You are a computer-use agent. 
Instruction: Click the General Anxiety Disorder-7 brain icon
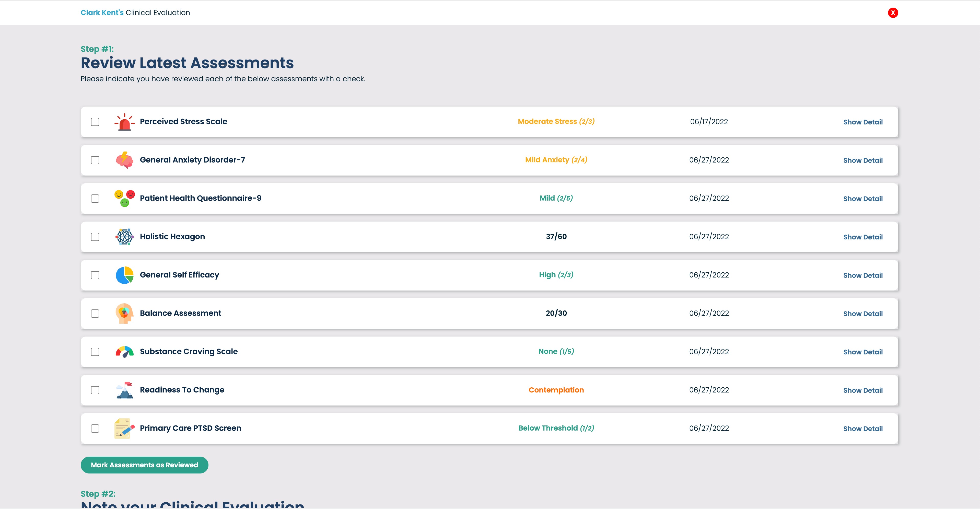(x=124, y=160)
